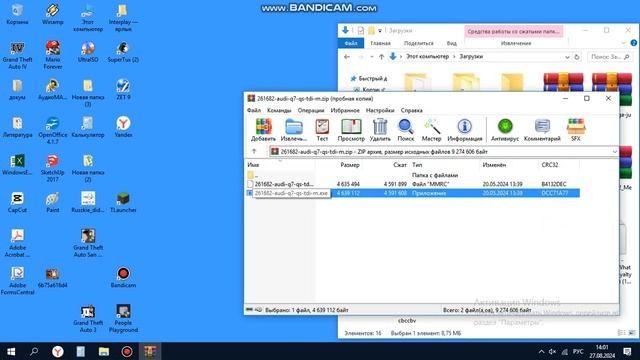
Task: Show archive Информация (Info)
Action: click(464, 130)
